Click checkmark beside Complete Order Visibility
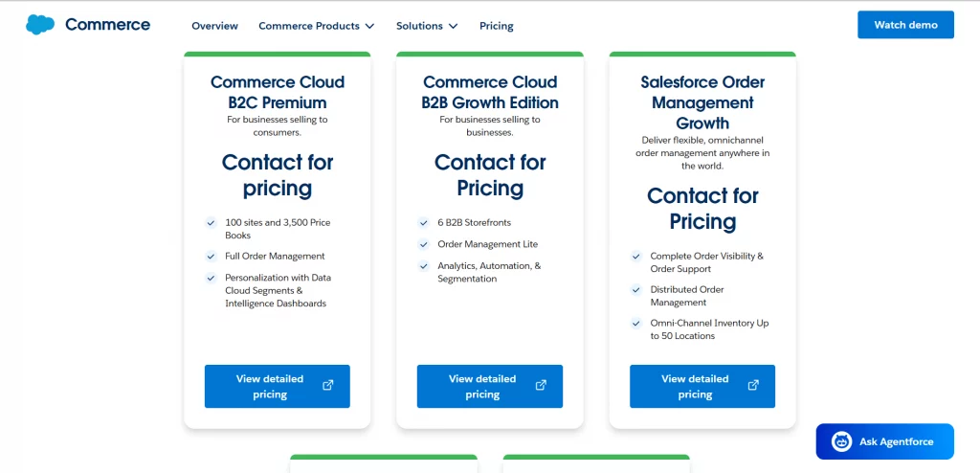 pos(635,256)
